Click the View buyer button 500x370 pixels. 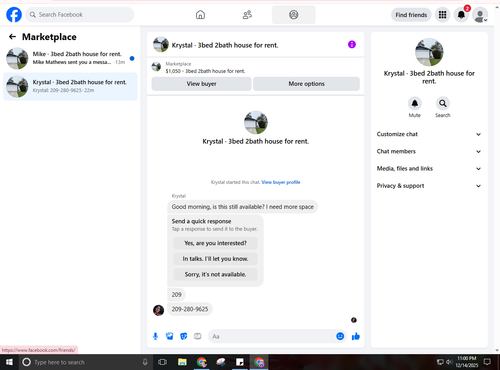tap(201, 84)
